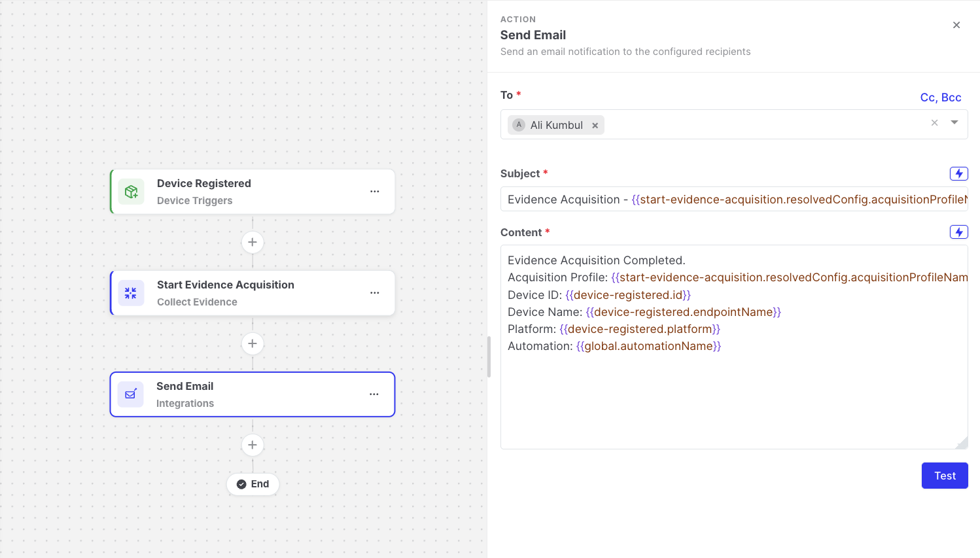
Task: Show the Cc, Bcc fields
Action: tap(941, 97)
